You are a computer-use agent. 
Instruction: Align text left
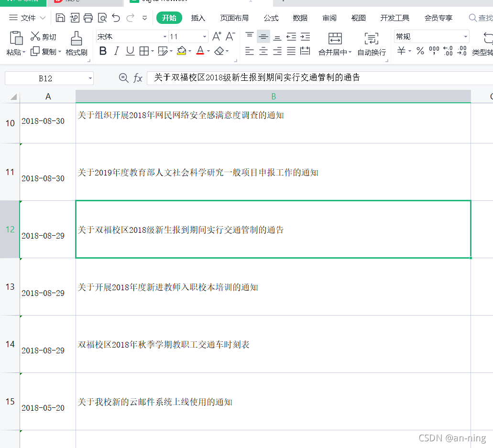point(250,51)
